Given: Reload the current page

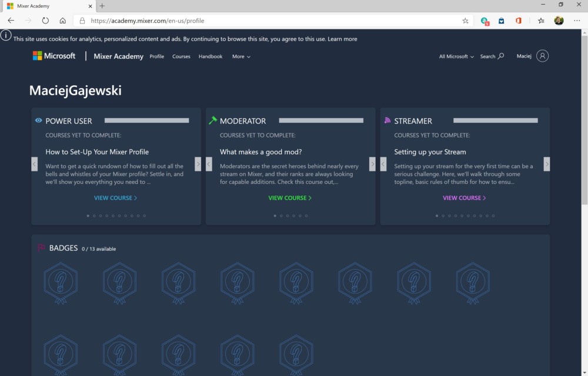Looking at the screenshot, I should click(45, 21).
